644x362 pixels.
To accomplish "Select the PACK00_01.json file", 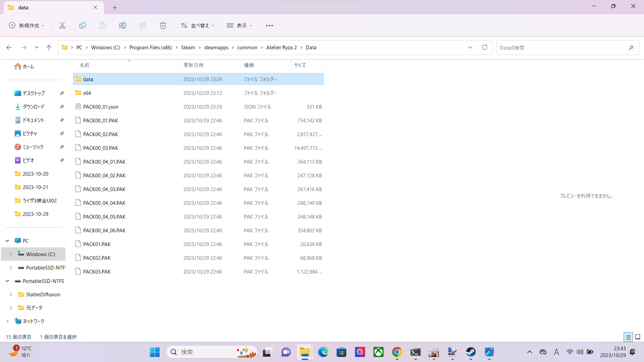I will [198, 107].
